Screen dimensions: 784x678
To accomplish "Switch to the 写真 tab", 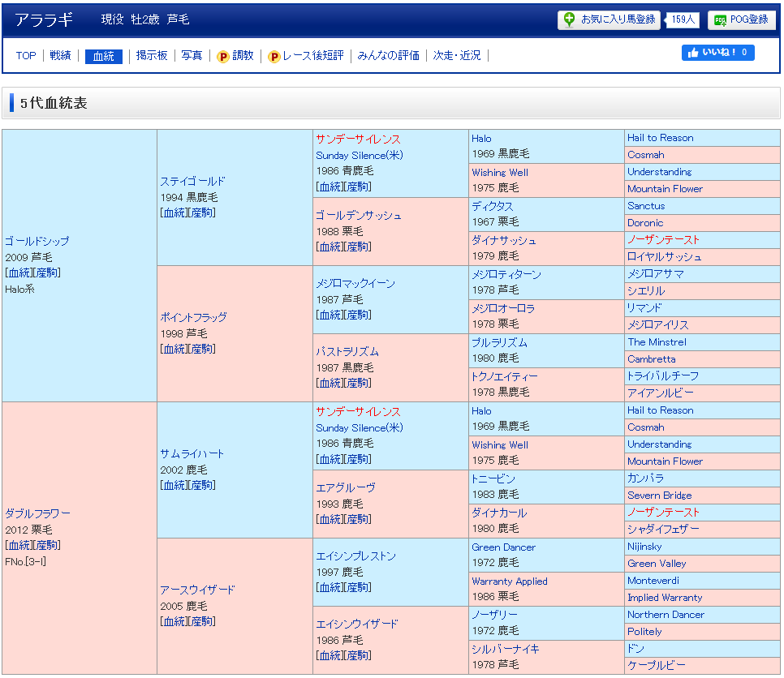I will (192, 55).
